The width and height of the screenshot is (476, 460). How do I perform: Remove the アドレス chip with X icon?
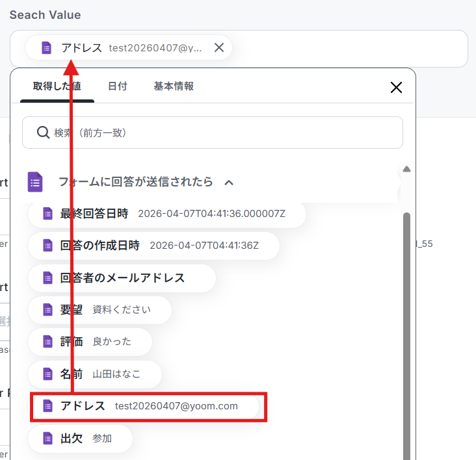tap(219, 47)
